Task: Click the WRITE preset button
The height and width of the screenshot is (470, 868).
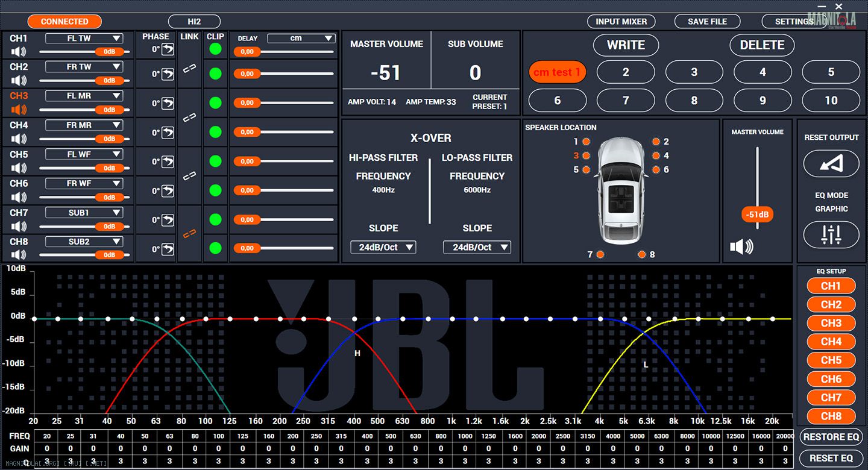Action: point(626,45)
